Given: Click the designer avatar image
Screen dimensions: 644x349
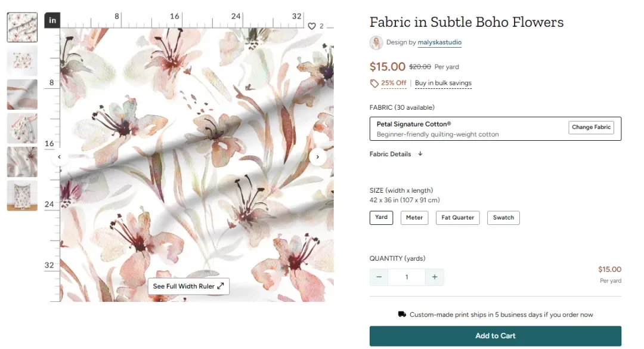Looking at the screenshot, I should [x=376, y=42].
